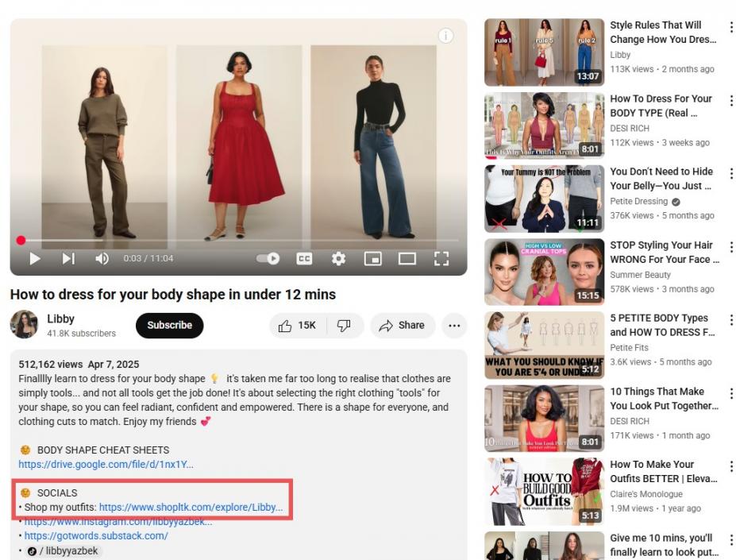This screenshot has width=736, height=560.
Task: Dislike the video with thumbs down
Action: (x=344, y=326)
